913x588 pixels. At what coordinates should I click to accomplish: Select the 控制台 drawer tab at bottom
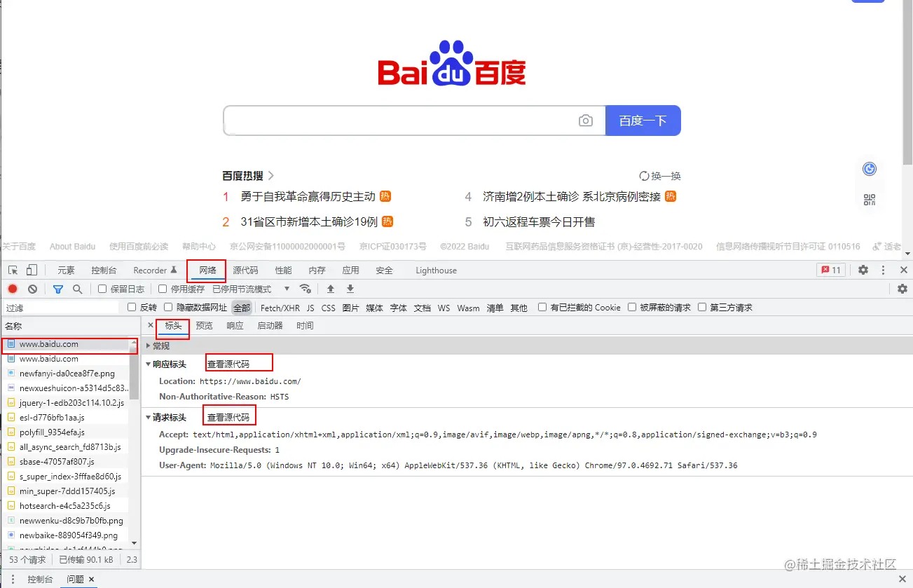[x=40, y=580]
